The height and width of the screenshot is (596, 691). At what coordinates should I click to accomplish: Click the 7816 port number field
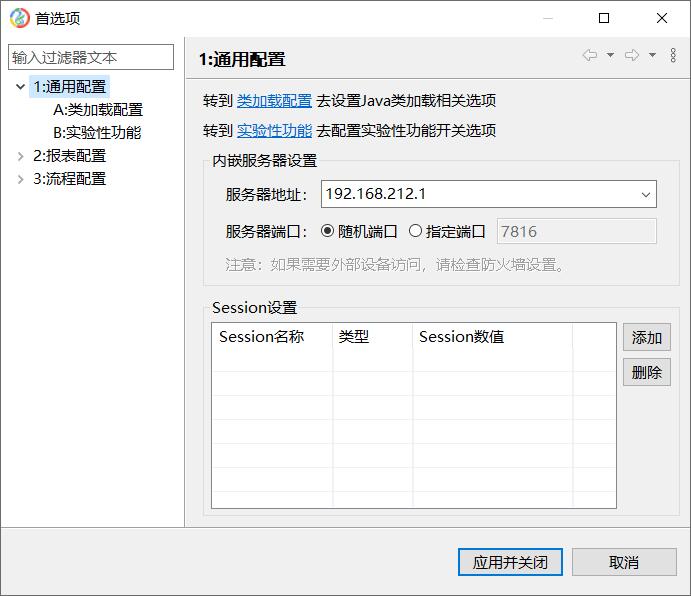coord(576,231)
